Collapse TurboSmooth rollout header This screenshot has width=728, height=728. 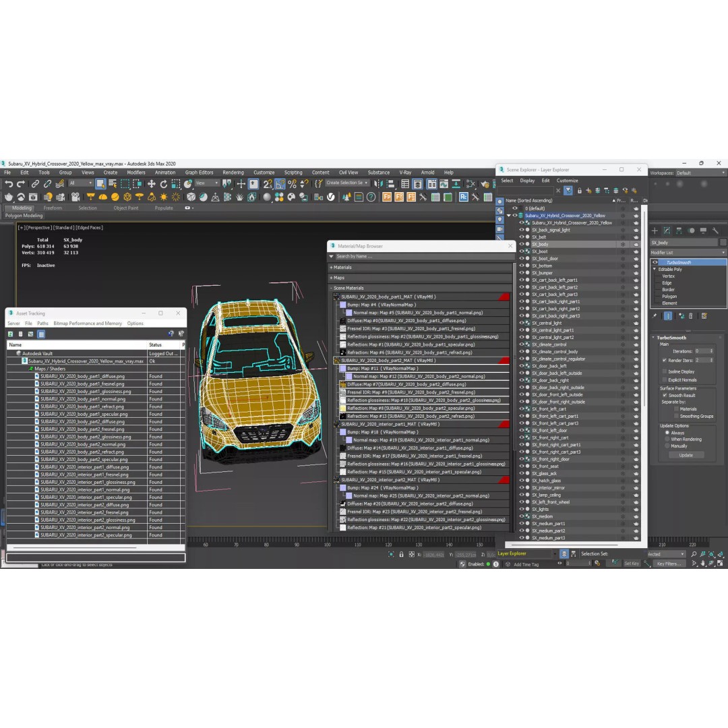[671, 338]
